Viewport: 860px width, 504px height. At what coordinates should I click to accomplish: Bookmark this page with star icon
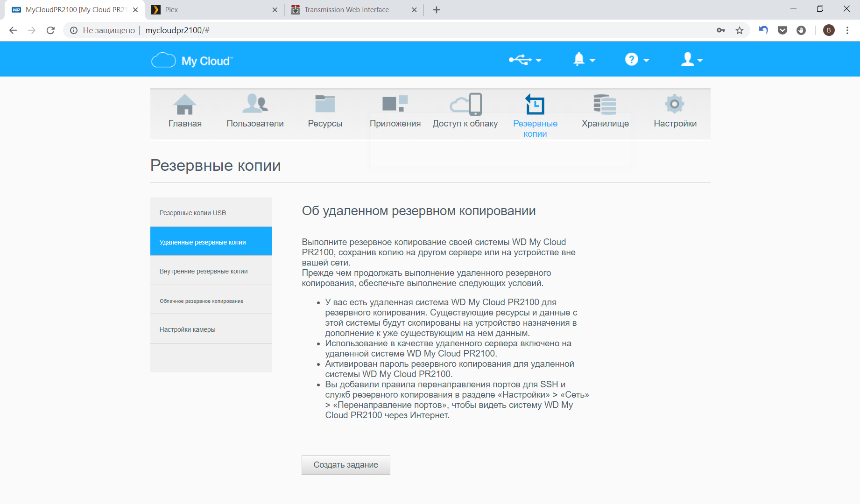pyautogui.click(x=740, y=30)
